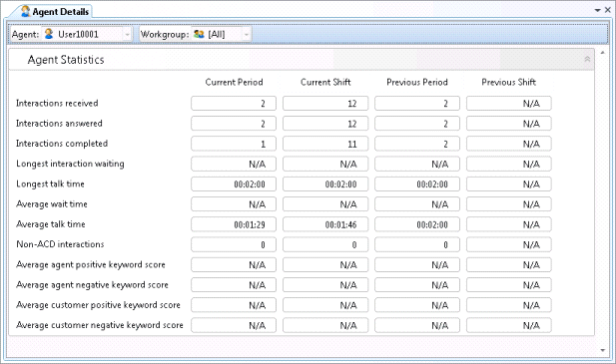The height and width of the screenshot is (364, 616).
Task: Click the scrollbar up arrow
Action: (x=603, y=53)
